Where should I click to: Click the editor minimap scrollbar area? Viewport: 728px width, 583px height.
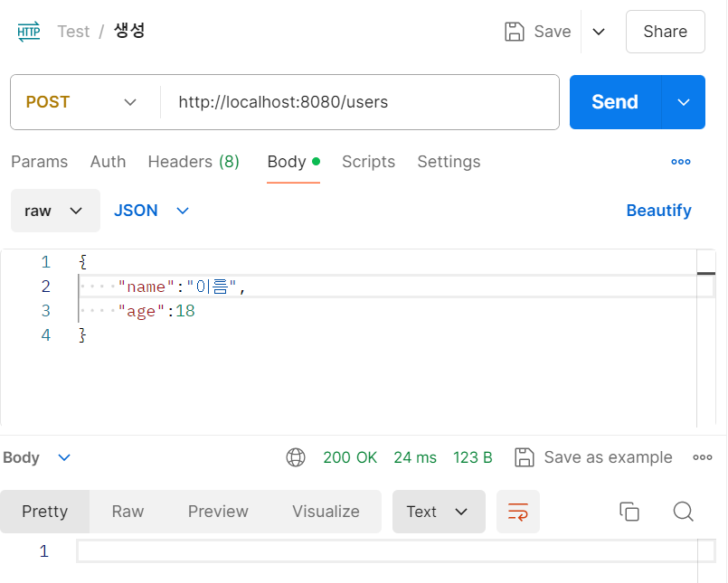click(x=705, y=338)
